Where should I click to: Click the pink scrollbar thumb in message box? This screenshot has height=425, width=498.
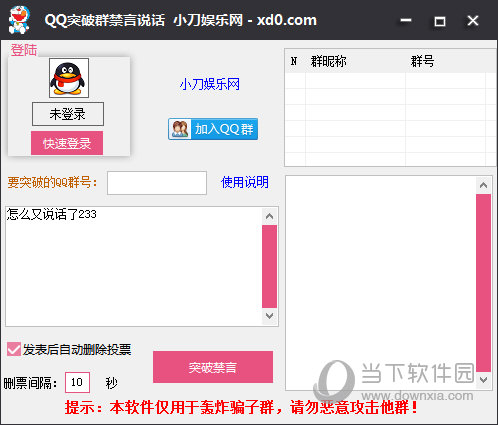click(269, 266)
